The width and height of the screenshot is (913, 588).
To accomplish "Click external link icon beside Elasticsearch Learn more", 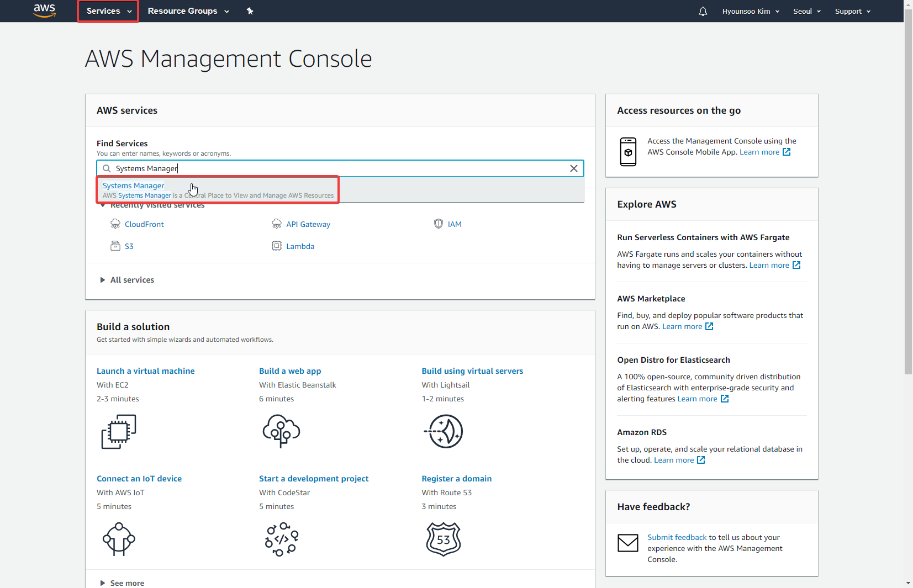I will coord(725,399).
